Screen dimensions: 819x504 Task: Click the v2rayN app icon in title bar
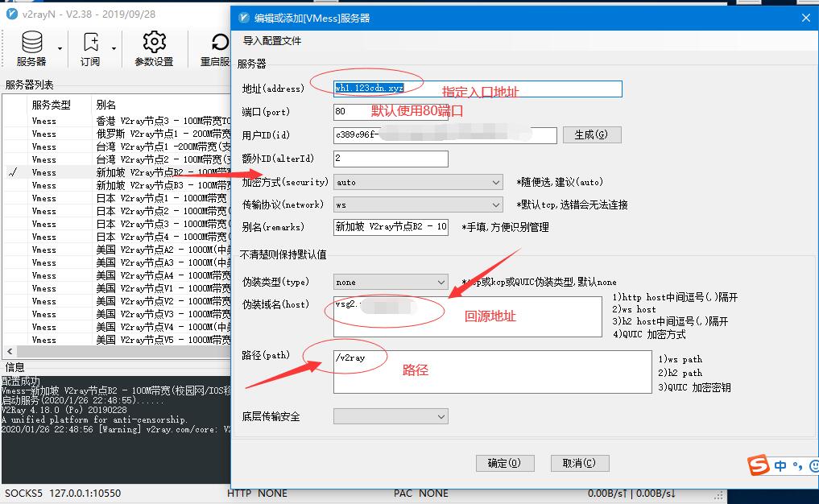(x=12, y=14)
